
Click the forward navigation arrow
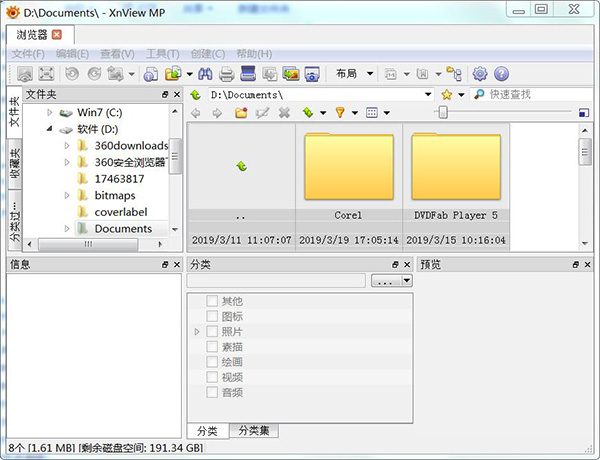pyautogui.click(x=217, y=113)
